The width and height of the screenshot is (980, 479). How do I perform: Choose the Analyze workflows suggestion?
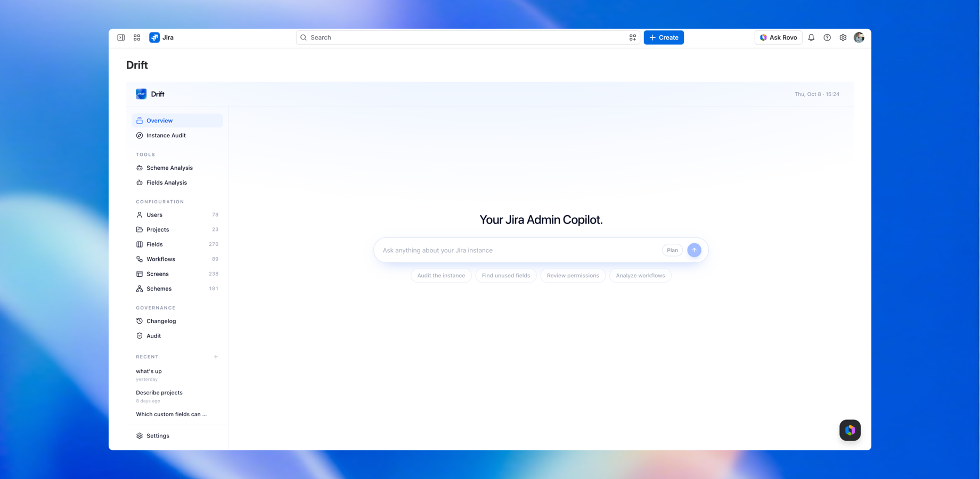click(x=640, y=275)
